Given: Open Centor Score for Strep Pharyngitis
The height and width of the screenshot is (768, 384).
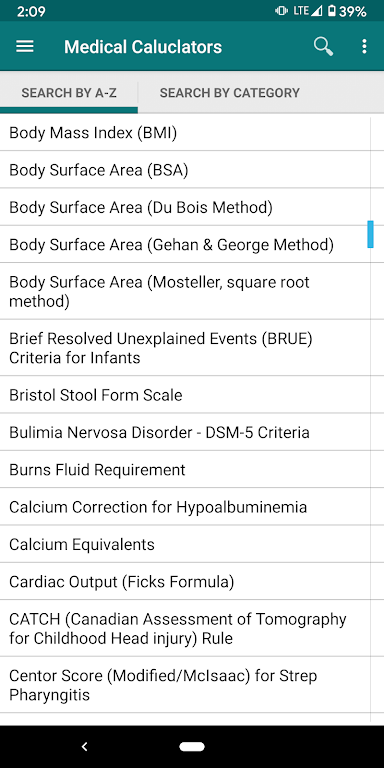Looking at the screenshot, I should point(185,685).
